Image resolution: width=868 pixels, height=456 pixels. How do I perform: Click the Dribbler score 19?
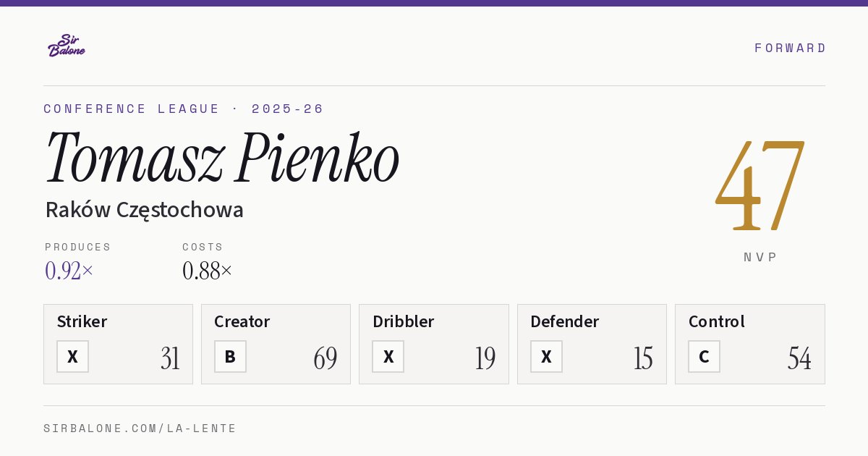(485, 358)
